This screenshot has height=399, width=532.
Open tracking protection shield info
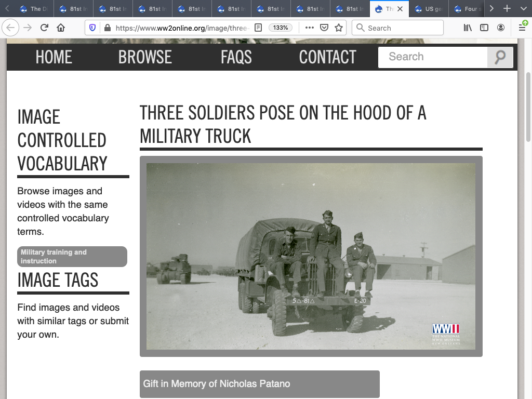click(92, 28)
